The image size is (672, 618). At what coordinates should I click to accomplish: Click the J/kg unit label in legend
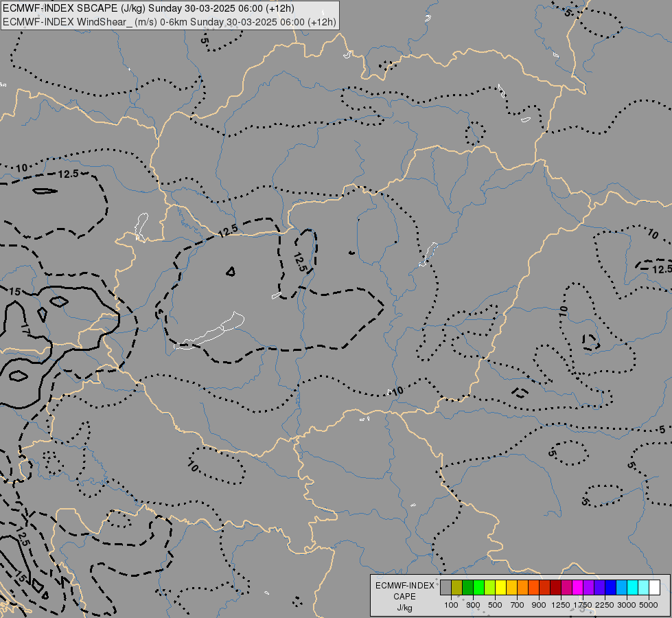click(x=404, y=608)
